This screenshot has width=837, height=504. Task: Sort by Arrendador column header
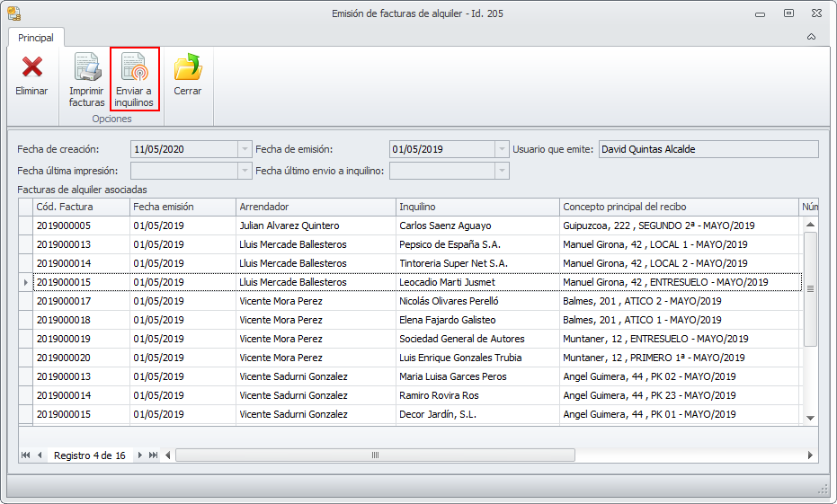(x=316, y=207)
